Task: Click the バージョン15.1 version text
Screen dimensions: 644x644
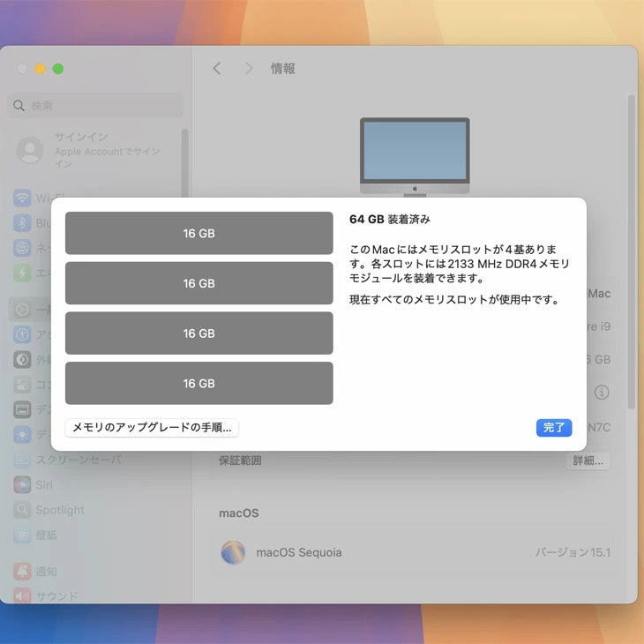Action: point(573,552)
